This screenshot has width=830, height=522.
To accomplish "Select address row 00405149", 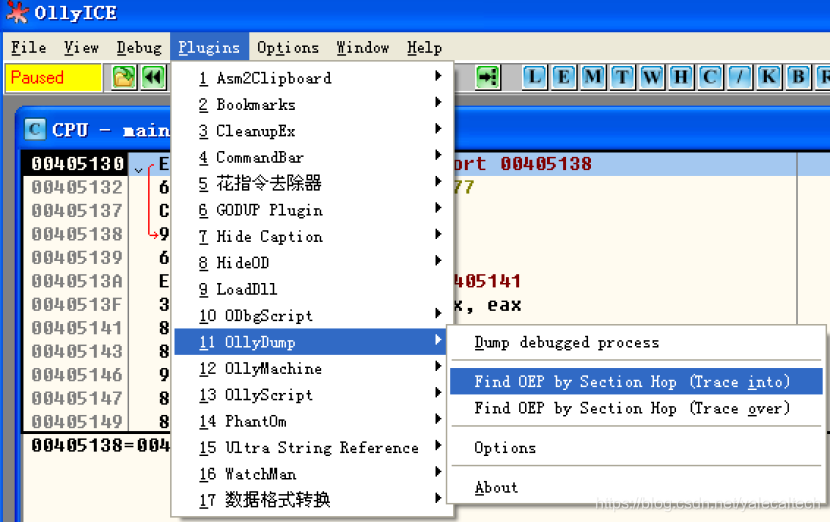I will pyautogui.click(x=77, y=421).
